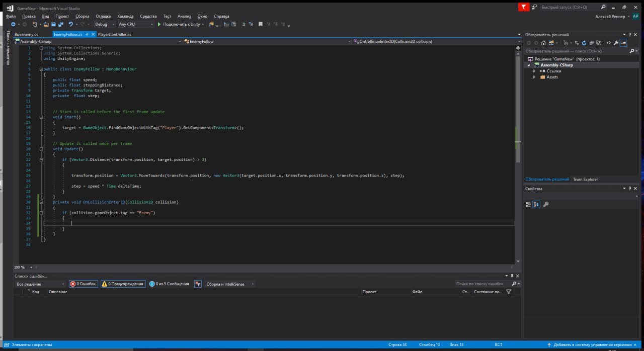Click the Save All toolbar icon

coord(60,24)
